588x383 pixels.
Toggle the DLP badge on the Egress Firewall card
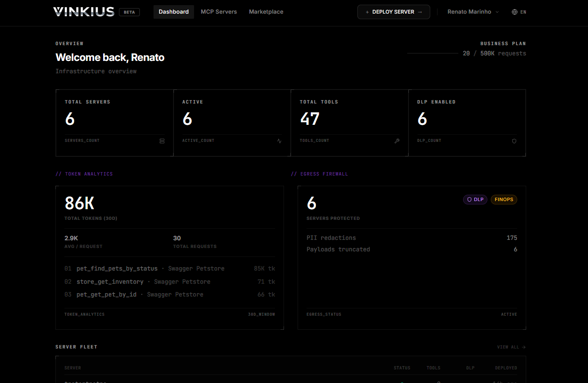pos(475,199)
